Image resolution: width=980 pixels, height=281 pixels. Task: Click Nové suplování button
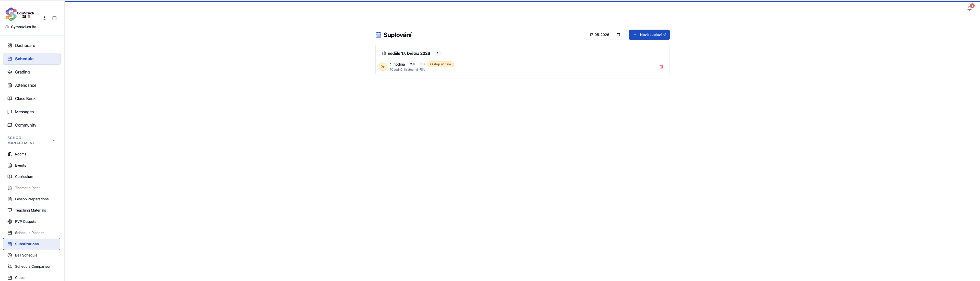pos(649,35)
